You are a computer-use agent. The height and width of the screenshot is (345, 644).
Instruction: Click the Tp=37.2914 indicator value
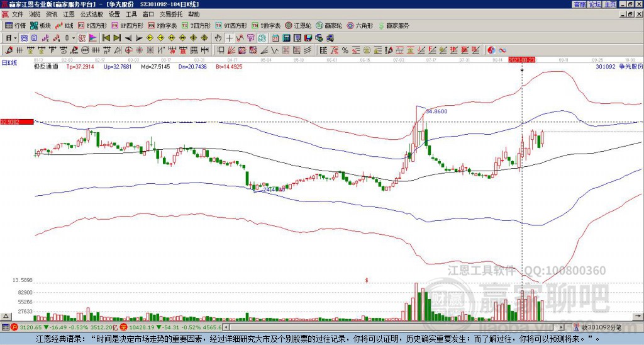click(80, 66)
